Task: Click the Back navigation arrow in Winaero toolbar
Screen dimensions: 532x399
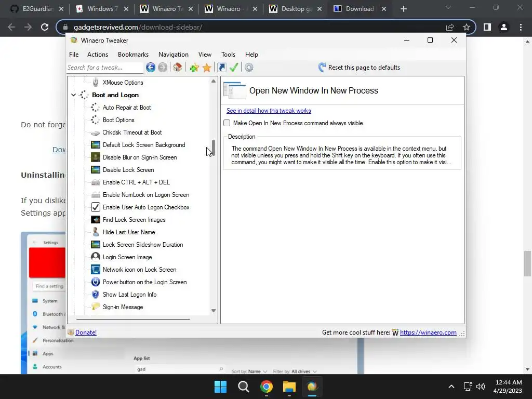Action: pyautogui.click(x=151, y=68)
